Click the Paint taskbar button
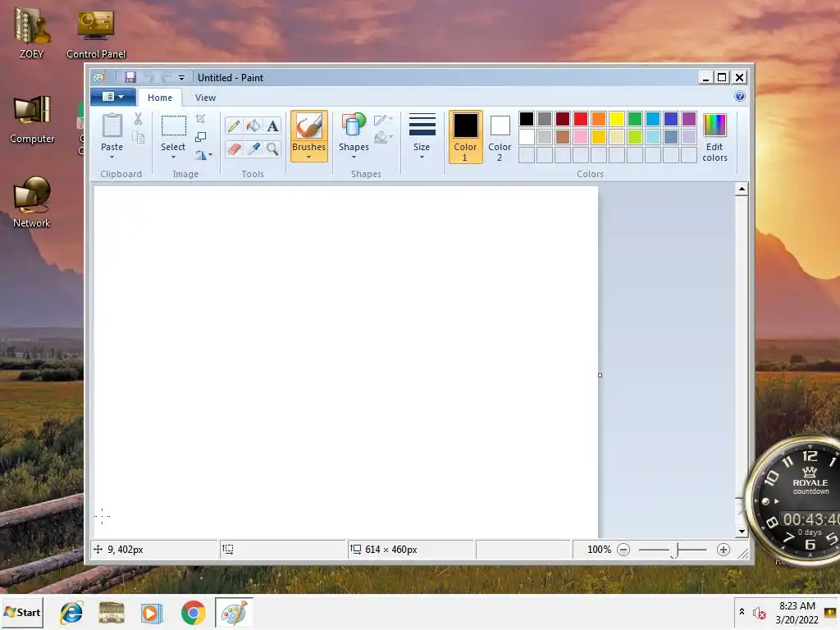840x630 pixels. [234, 612]
